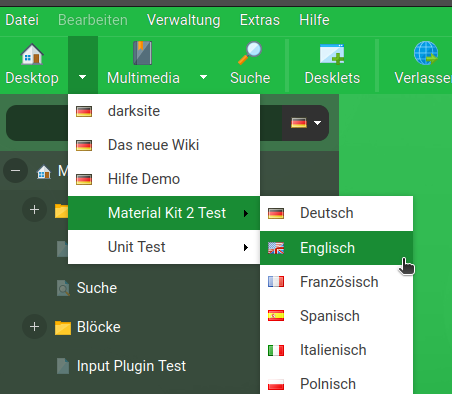Open the language flag dropdown in sidebar
The width and height of the screenshot is (452, 394).
pyautogui.click(x=305, y=123)
